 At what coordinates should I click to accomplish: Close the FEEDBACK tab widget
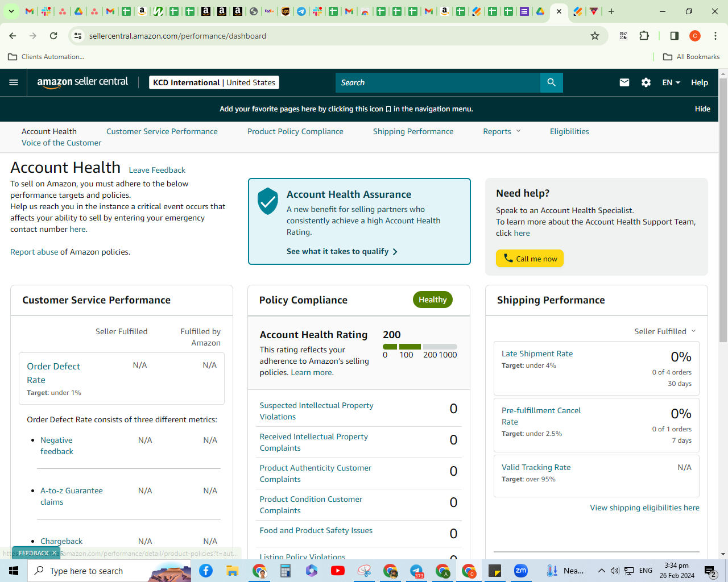pos(55,553)
